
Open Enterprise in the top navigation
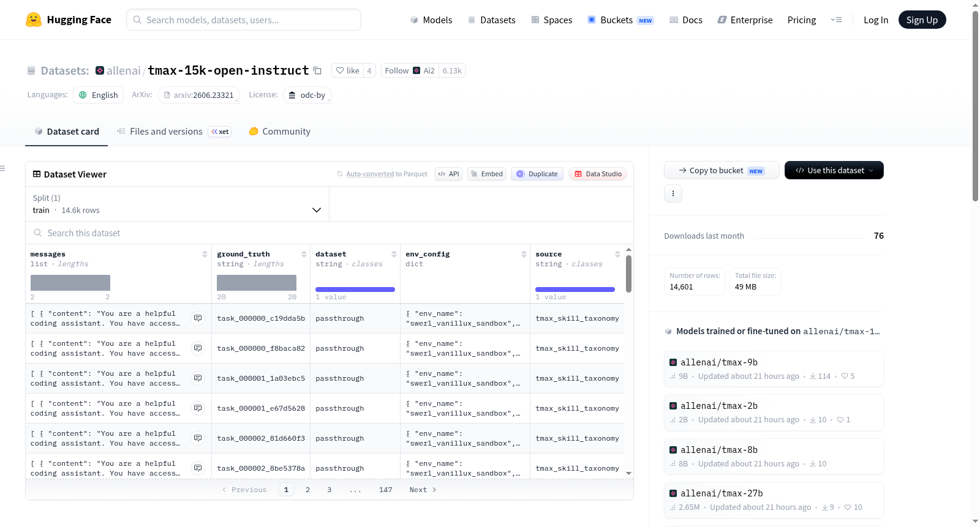(745, 20)
